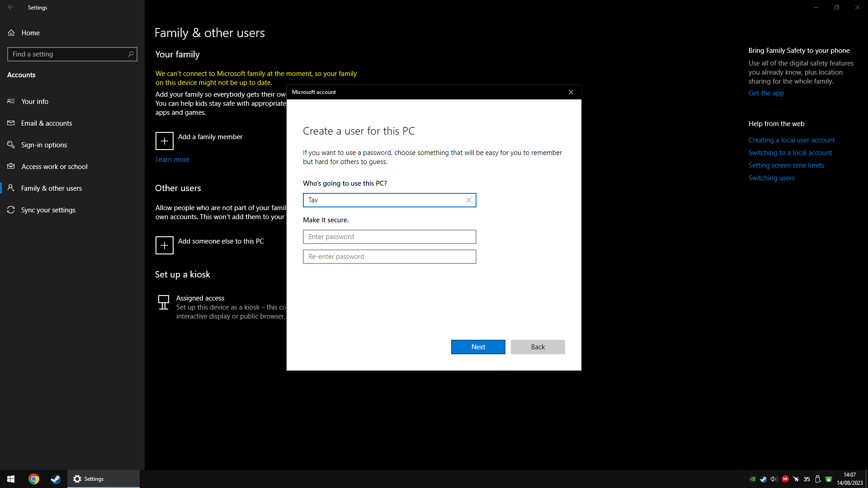Focus the Enter password field
This screenshot has width=868, height=488.
click(389, 237)
